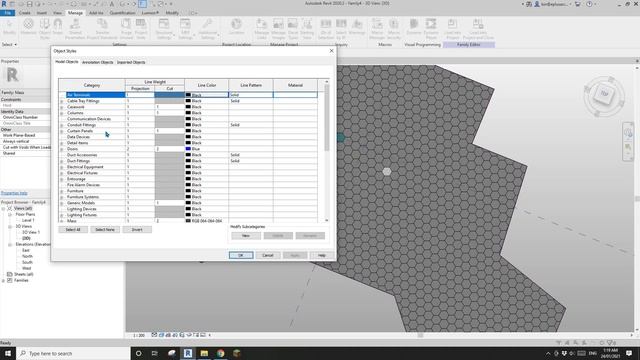Click the Object Styles table scrollbar

[327, 118]
